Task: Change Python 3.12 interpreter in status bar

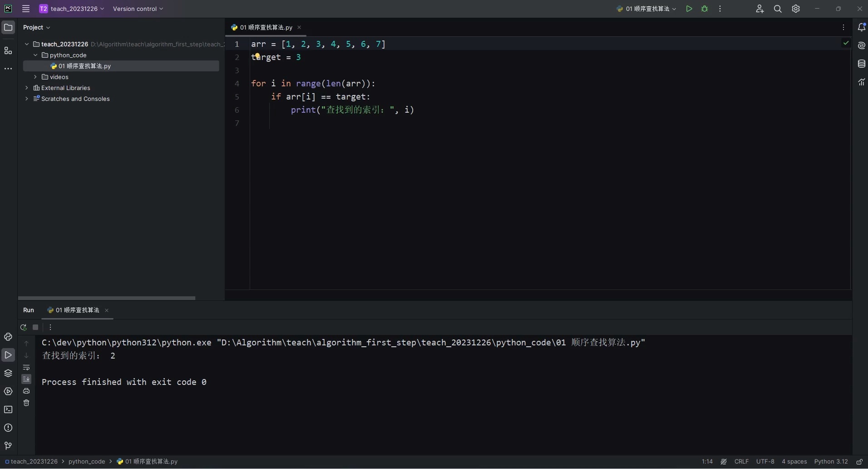Action: tap(832, 462)
